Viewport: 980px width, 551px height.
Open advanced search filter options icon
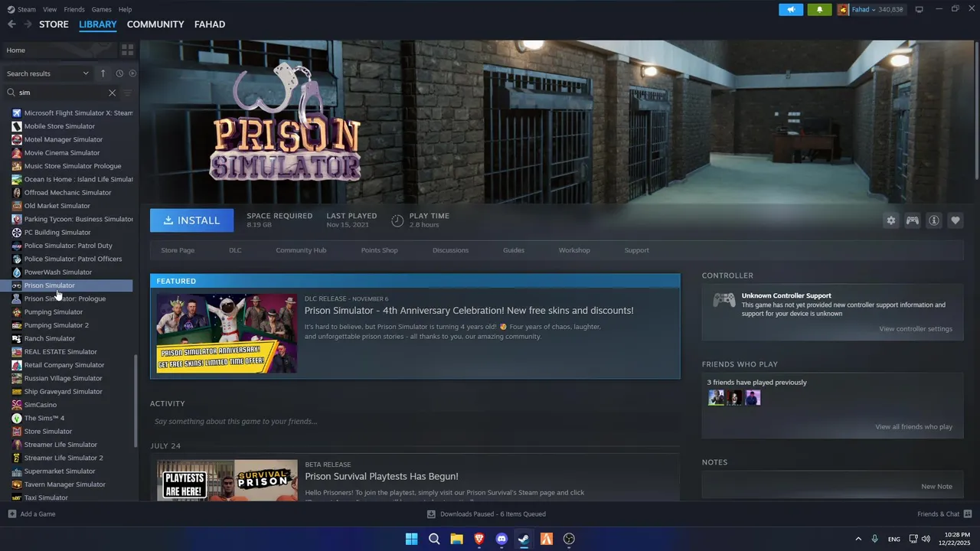128,93
